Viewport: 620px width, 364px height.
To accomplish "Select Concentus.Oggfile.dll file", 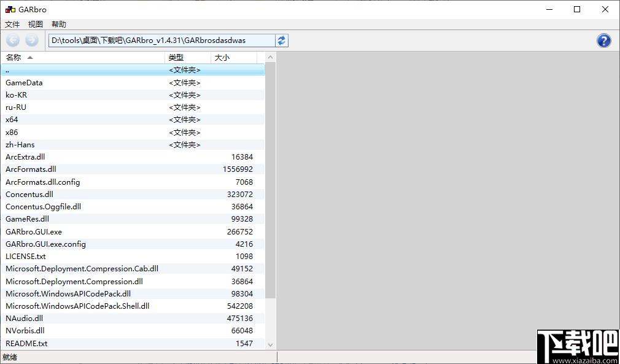I will pyautogui.click(x=133, y=206).
